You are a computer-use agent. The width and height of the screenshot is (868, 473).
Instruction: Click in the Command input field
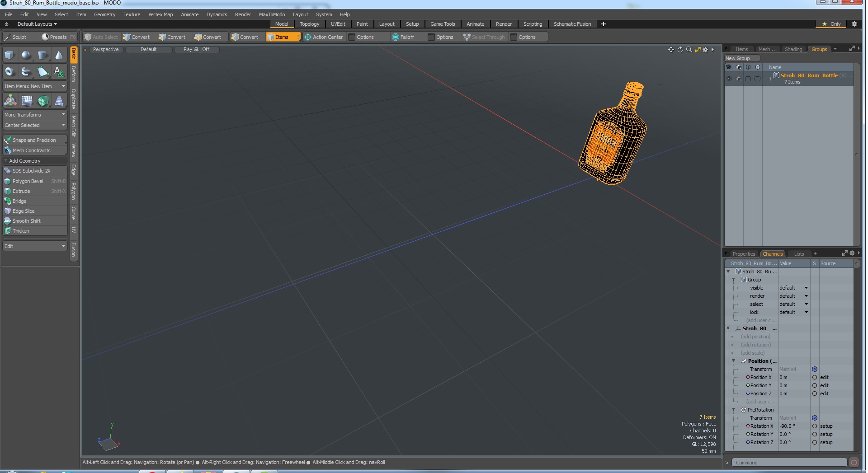tap(789, 463)
